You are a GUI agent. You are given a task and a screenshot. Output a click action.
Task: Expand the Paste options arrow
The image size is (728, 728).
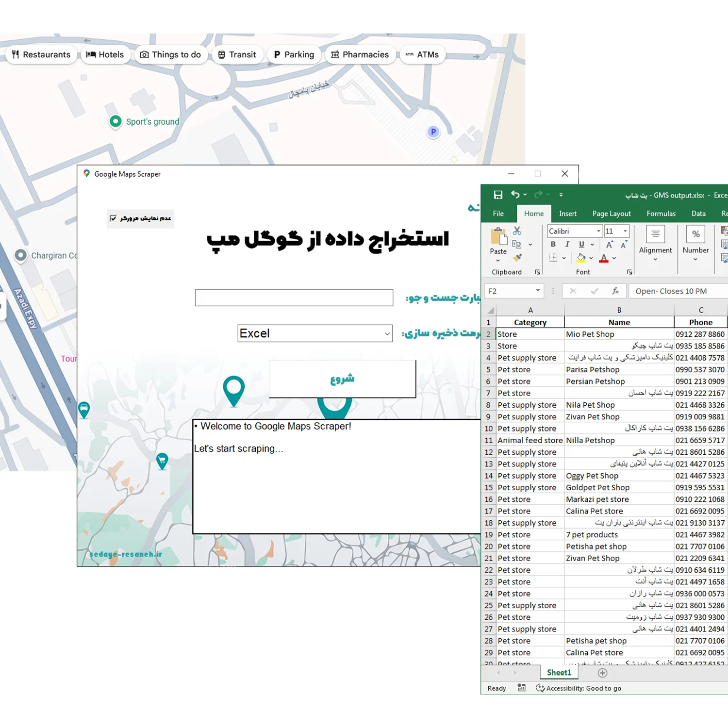click(x=498, y=261)
